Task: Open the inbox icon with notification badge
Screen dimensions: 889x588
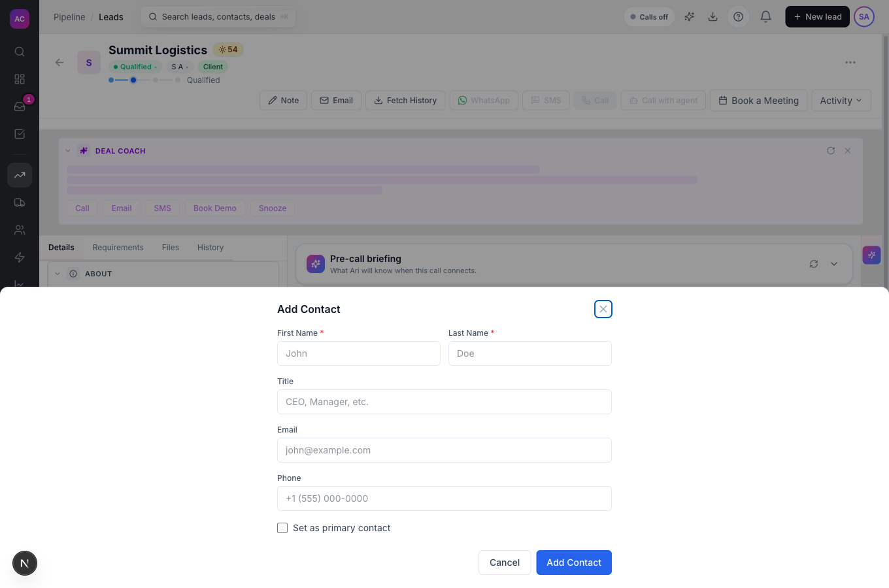Action: click(20, 106)
